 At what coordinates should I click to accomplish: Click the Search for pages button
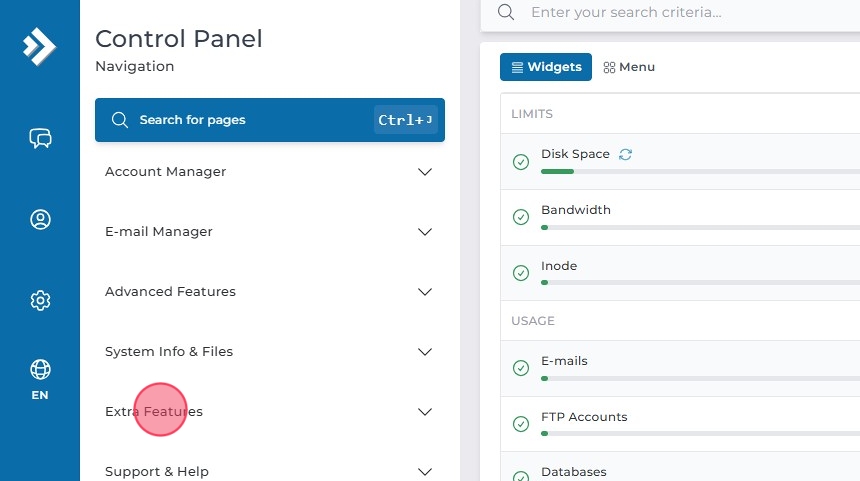point(270,120)
